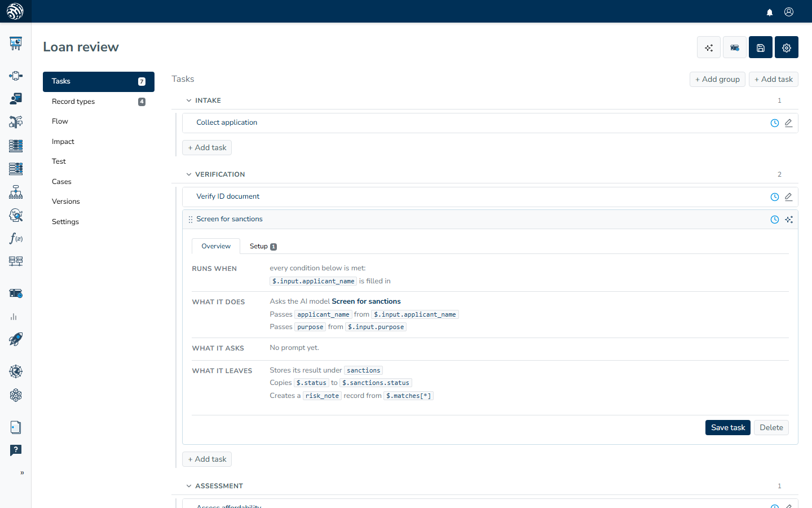Switch to the Setup tab

[263, 246]
